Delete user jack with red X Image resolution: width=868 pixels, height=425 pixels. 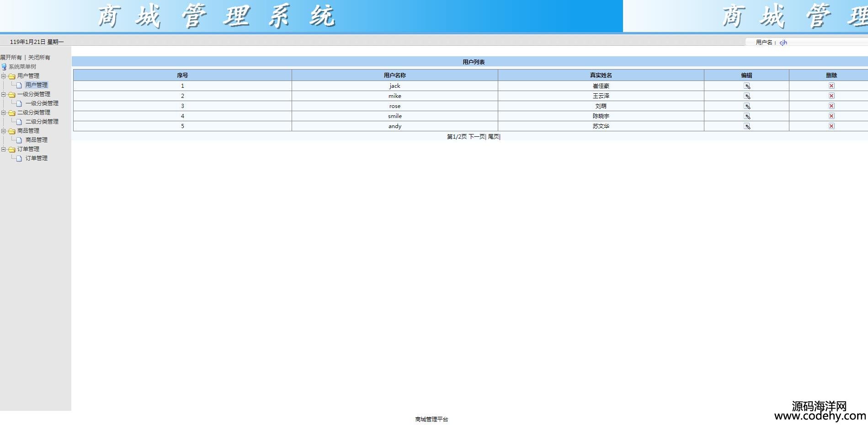coord(831,86)
